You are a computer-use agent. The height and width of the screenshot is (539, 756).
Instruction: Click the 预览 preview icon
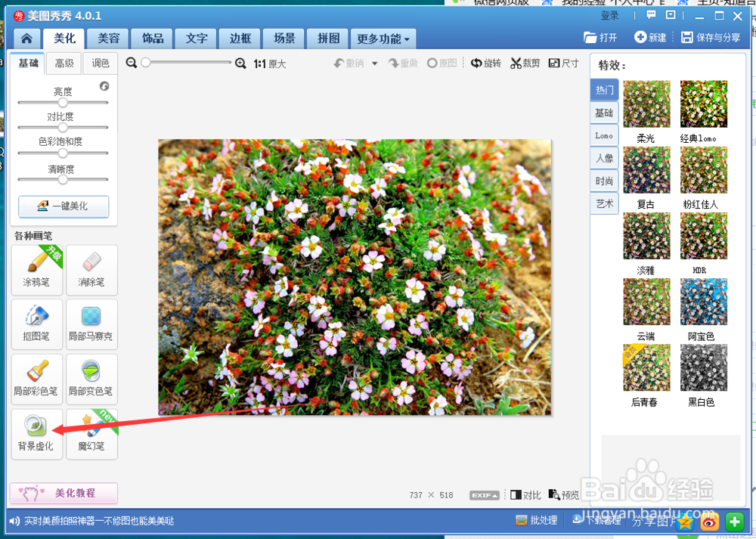[564, 494]
